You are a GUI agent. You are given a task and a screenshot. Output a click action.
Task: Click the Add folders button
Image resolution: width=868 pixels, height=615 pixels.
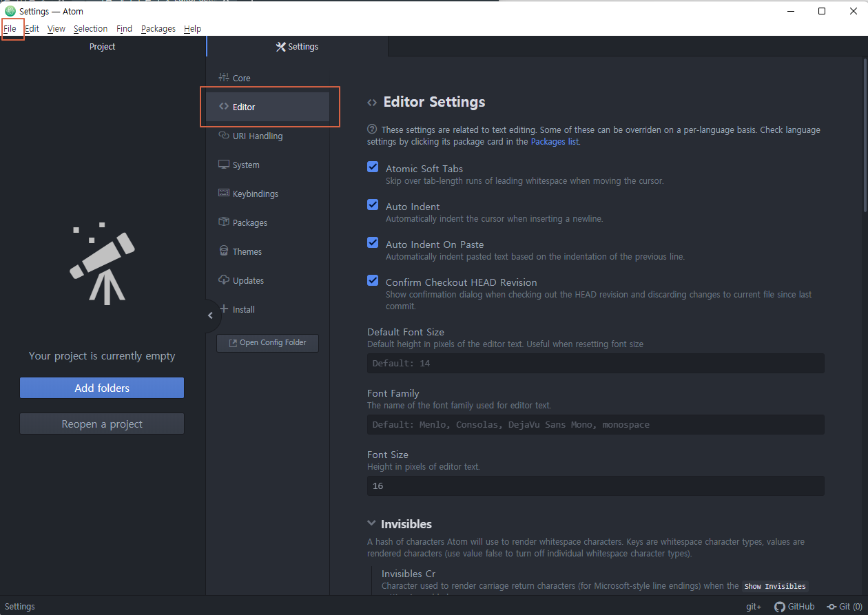pyautogui.click(x=102, y=388)
